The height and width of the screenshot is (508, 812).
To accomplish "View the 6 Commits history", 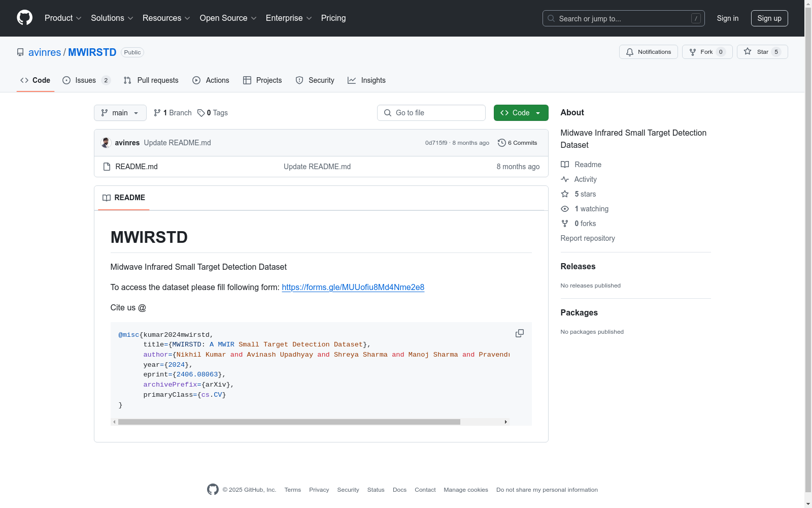I will pos(518,143).
